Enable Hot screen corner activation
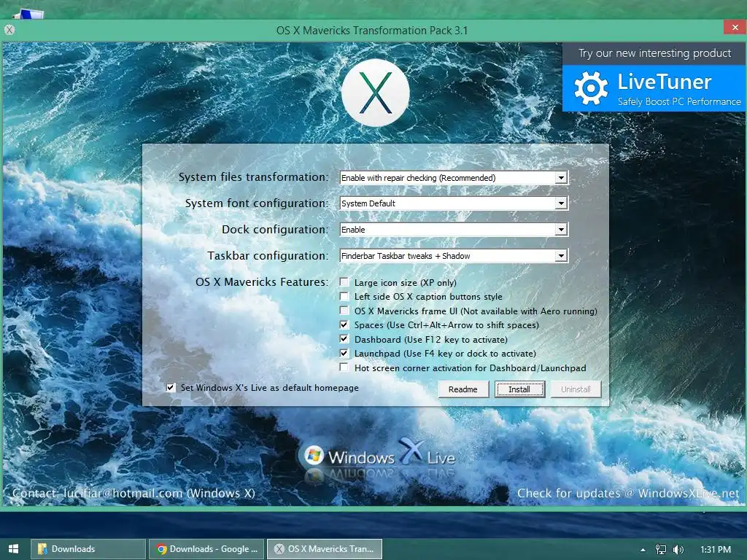This screenshot has height=560, width=747. (x=344, y=367)
